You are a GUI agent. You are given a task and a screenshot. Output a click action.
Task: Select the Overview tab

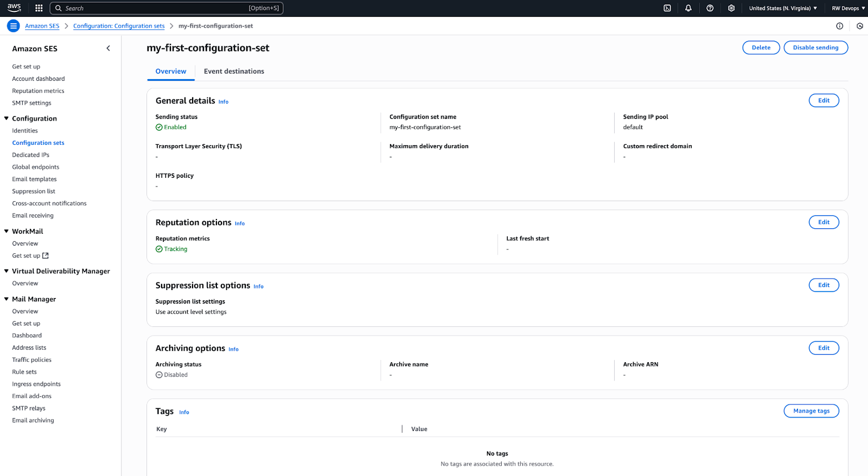171,72
